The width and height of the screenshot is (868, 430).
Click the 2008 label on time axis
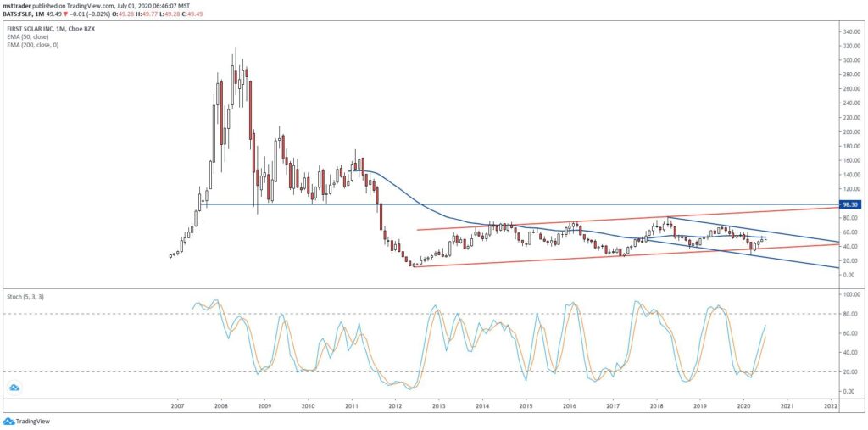tap(221, 405)
